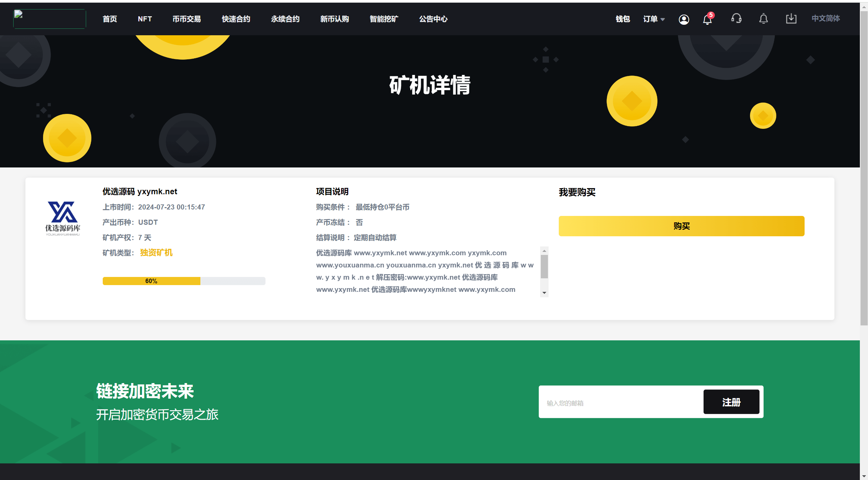
Task: Open the 中文简体 language selector
Action: click(x=826, y=18)
